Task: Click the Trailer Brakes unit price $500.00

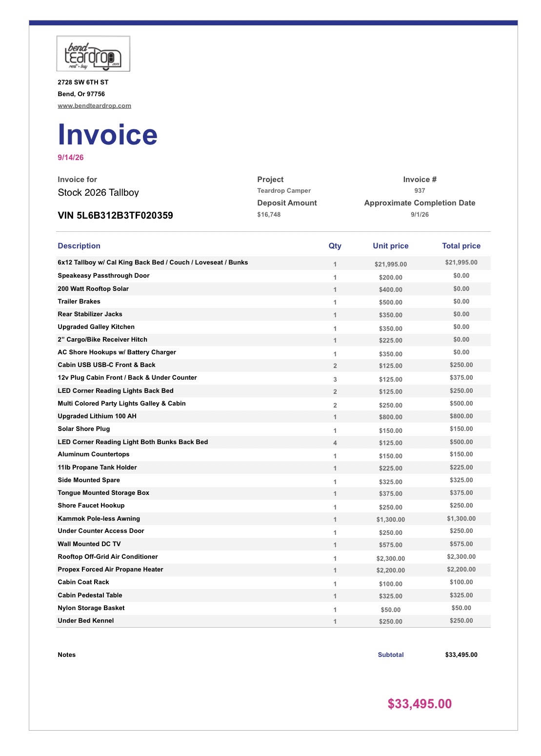Action: [391, 302]
